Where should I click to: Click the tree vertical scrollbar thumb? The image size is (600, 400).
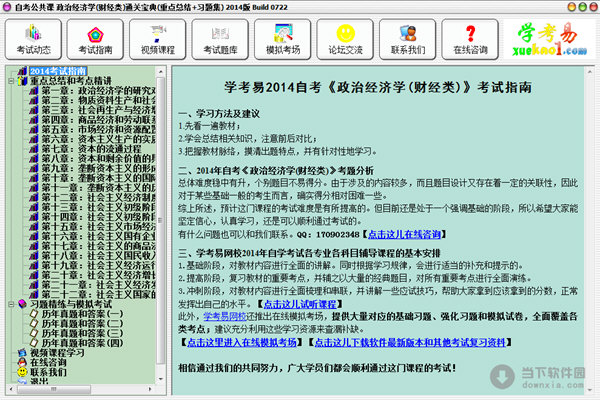pos(161,220)
